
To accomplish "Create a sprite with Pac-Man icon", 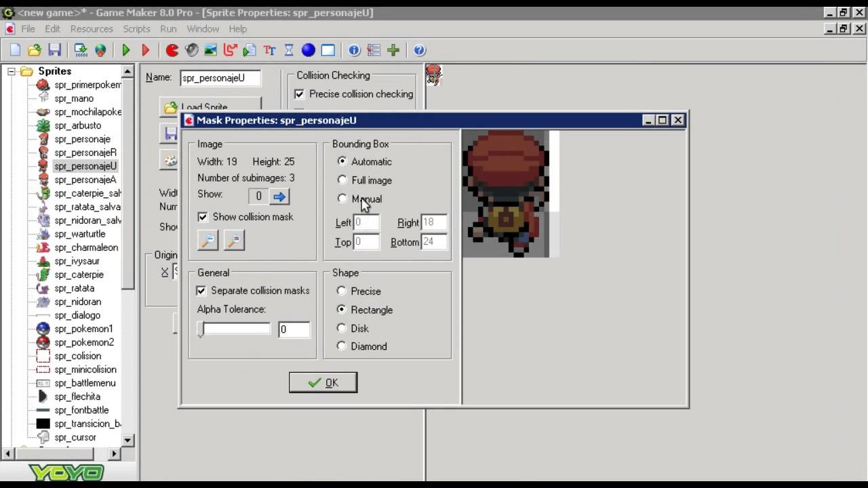I will point(172,50).
